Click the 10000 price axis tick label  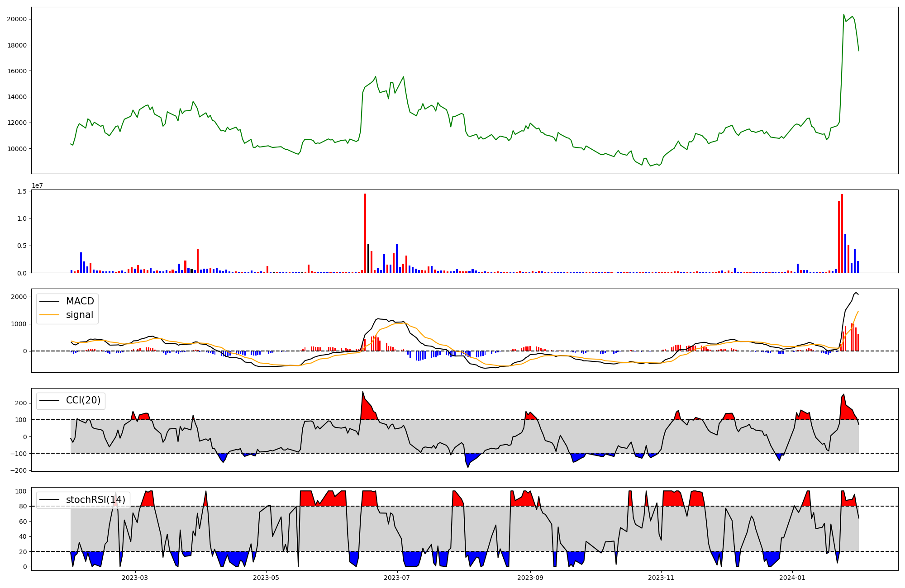tap(16, 149)
